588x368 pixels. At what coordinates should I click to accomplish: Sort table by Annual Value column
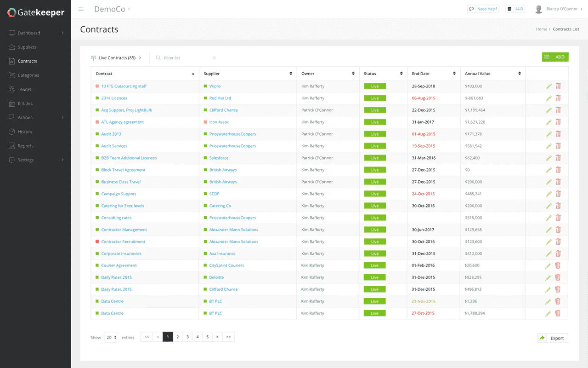(493, 74)
